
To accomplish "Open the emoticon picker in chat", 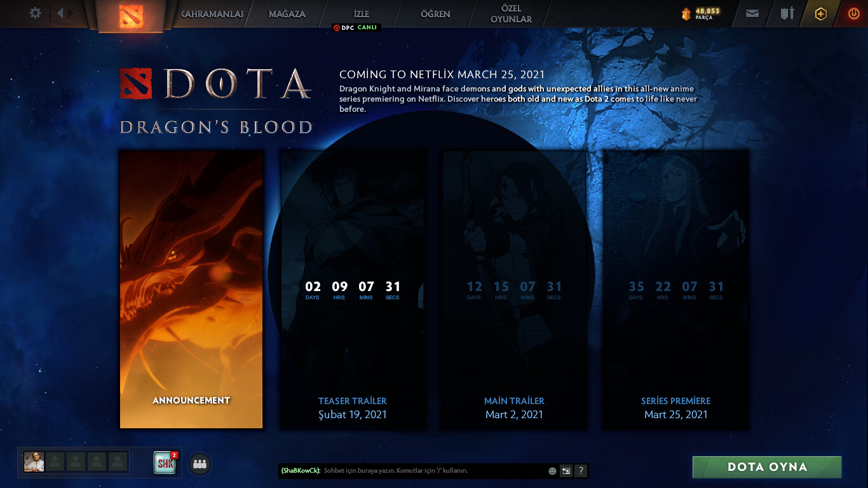I will click(552, 471).
